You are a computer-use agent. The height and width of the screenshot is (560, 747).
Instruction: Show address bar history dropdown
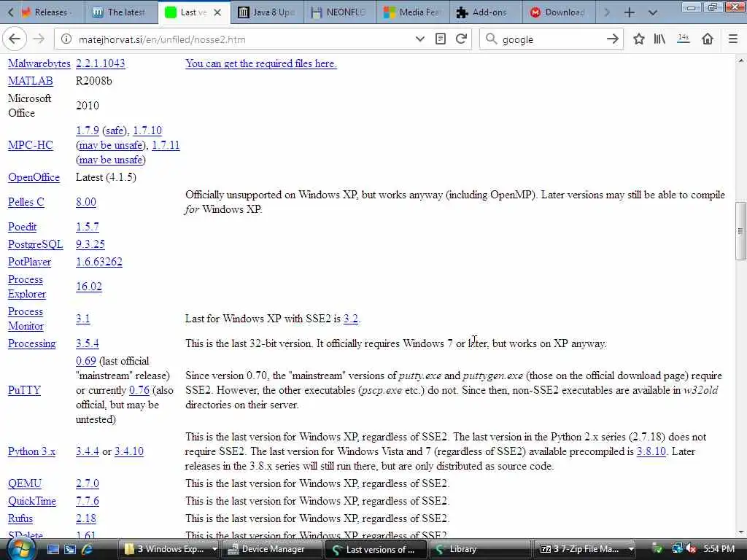(x=419, y=39)
